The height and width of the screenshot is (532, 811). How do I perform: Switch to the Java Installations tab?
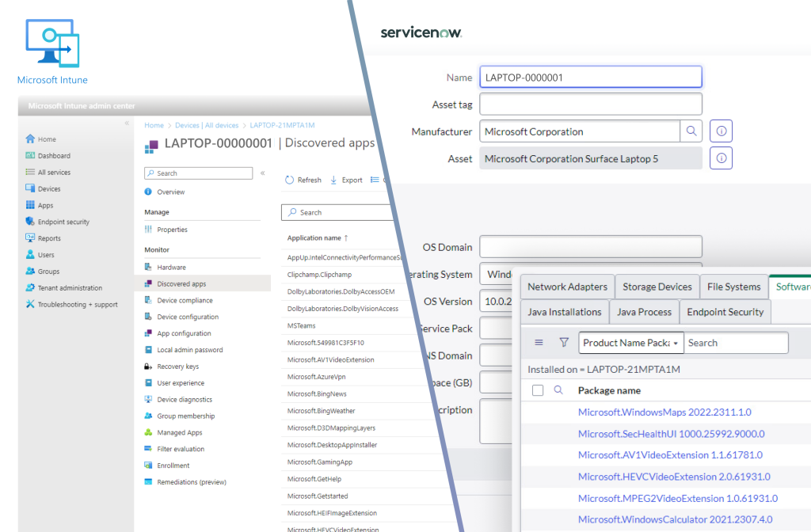(564, 312)
